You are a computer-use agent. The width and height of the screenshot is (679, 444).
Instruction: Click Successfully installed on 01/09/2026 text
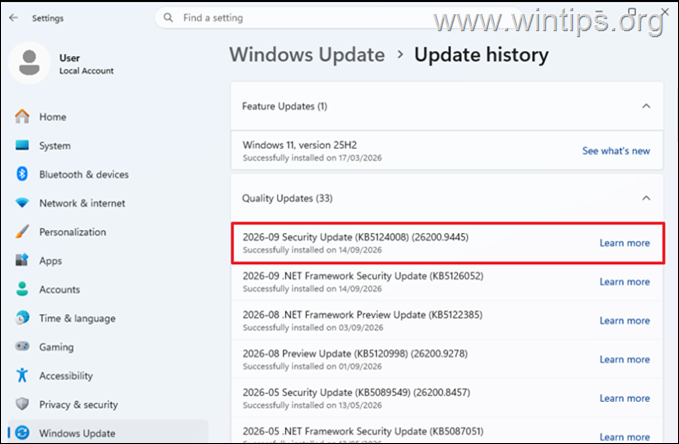coord(312,366)
